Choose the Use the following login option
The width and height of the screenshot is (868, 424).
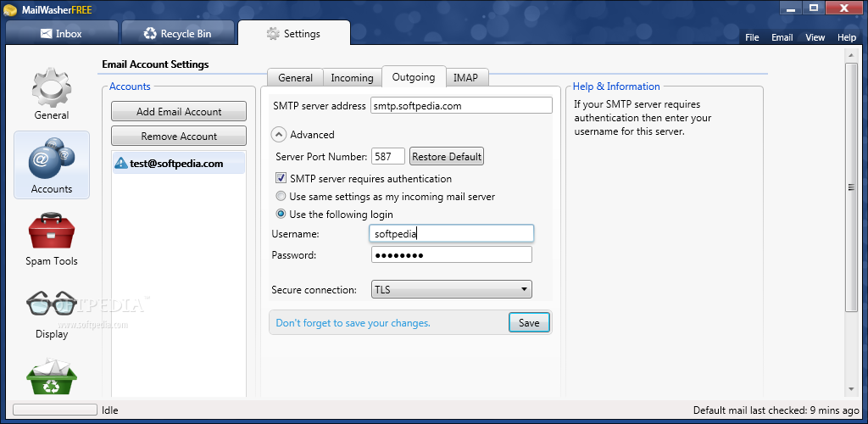click(281, 215)
